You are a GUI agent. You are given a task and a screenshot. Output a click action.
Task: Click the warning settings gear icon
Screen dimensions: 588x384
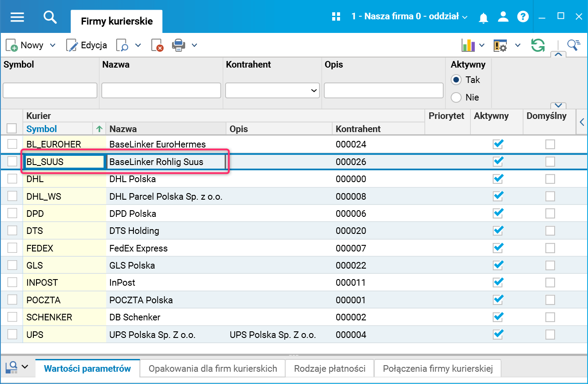pos(500,45)
